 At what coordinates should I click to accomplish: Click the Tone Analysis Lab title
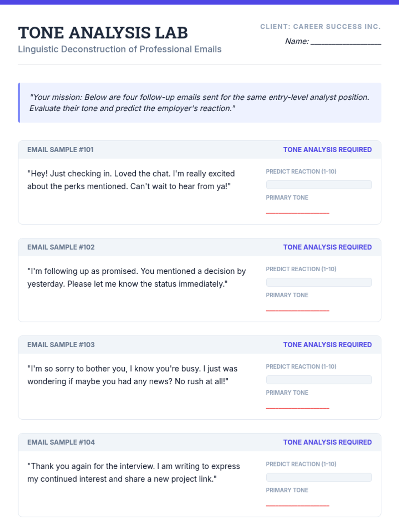coord(103,33)
